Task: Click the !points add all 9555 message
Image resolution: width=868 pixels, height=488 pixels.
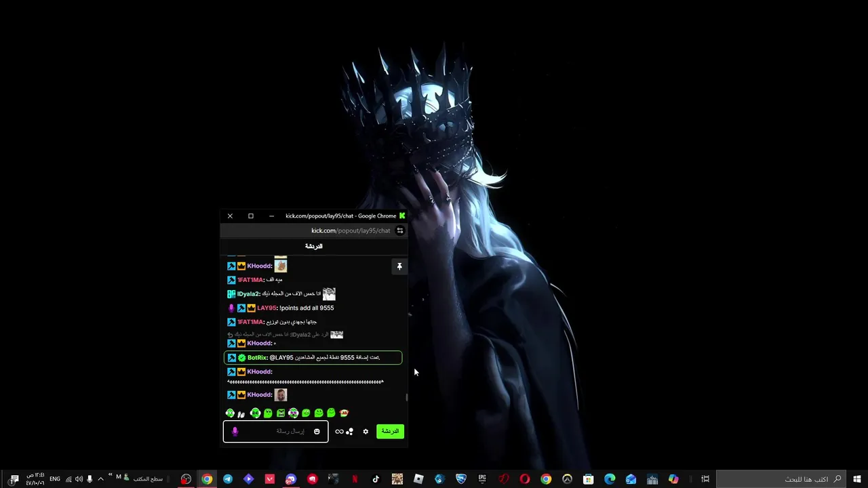Action: click(307, 308)
